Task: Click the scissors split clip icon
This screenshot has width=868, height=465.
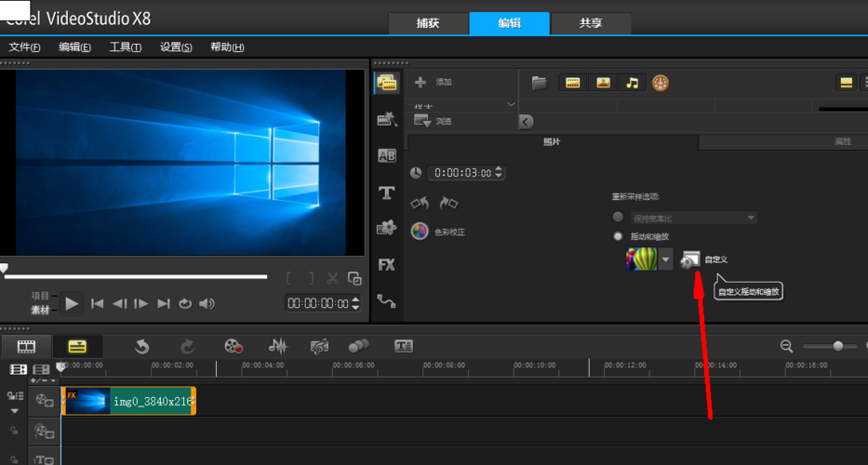Action: (333, 278)
